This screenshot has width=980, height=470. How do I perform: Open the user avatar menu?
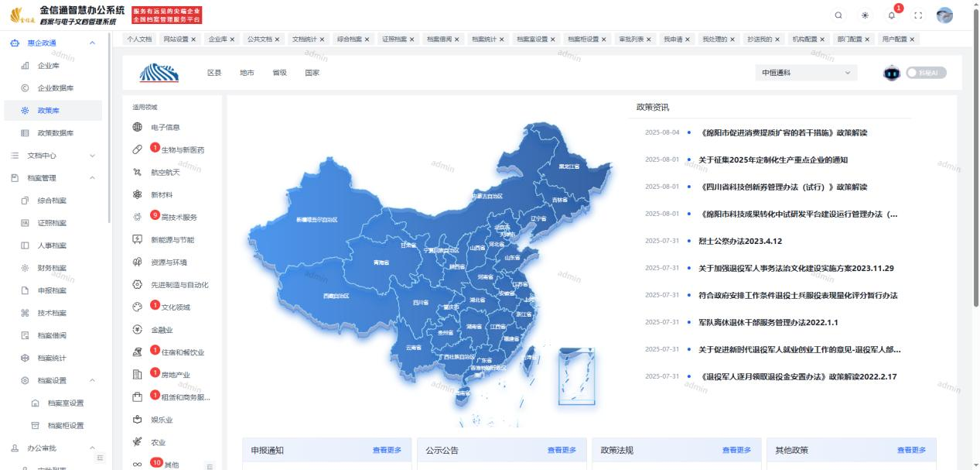[944, 15]
